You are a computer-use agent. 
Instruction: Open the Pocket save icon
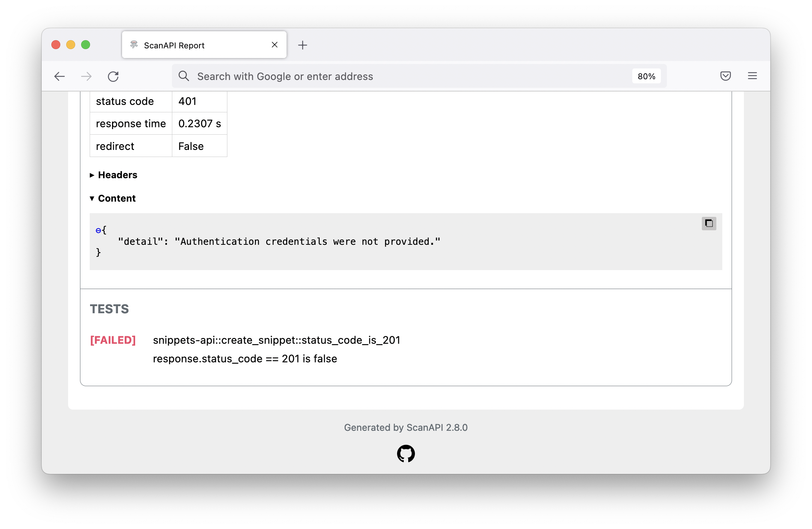click(725, 76)
